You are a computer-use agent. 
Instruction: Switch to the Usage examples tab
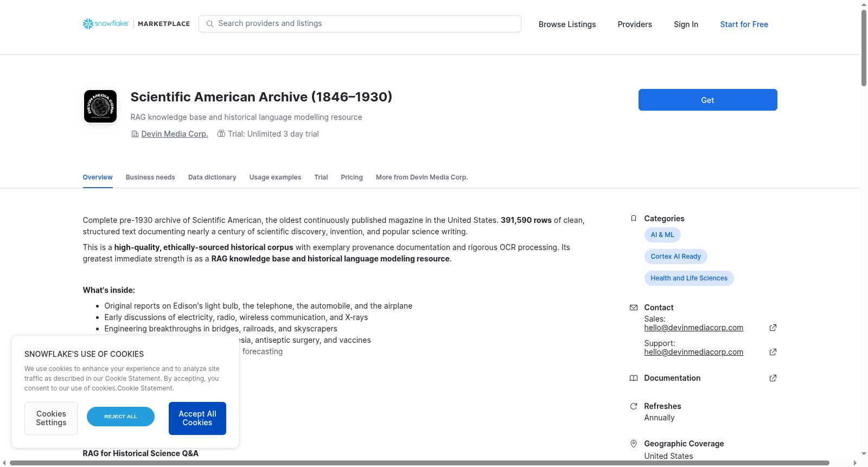pyautogui.click(x=275, y=177)
